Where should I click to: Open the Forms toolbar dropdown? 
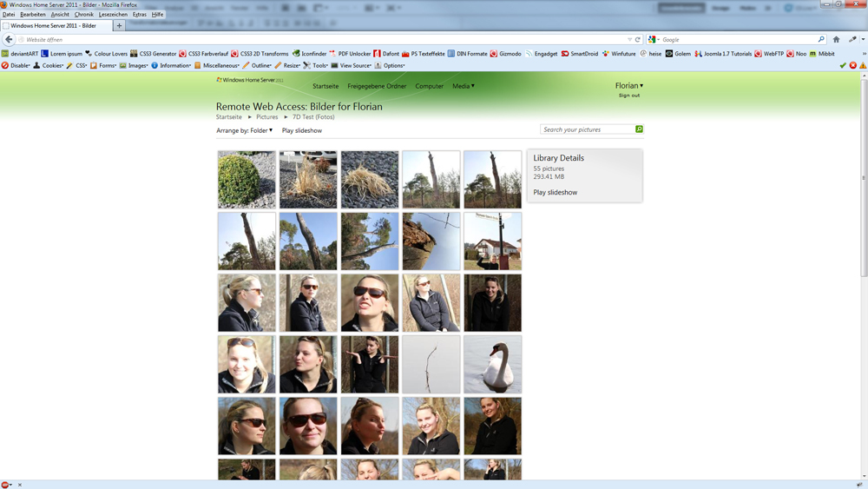coord(103,65)
